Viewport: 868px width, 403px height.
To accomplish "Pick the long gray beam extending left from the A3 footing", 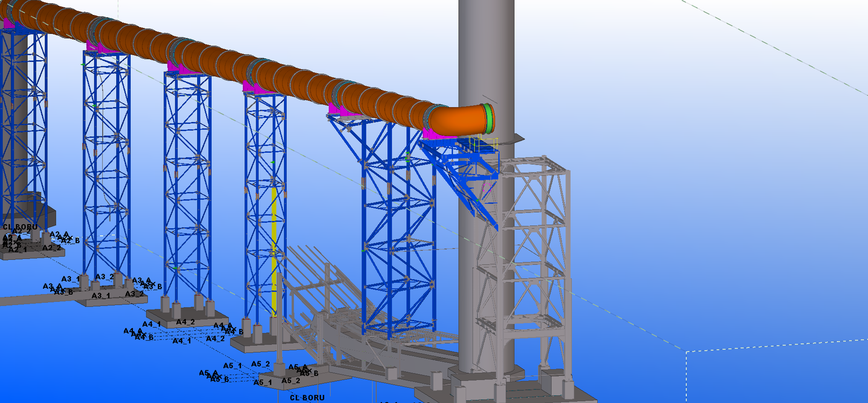I will coord(32,299).
